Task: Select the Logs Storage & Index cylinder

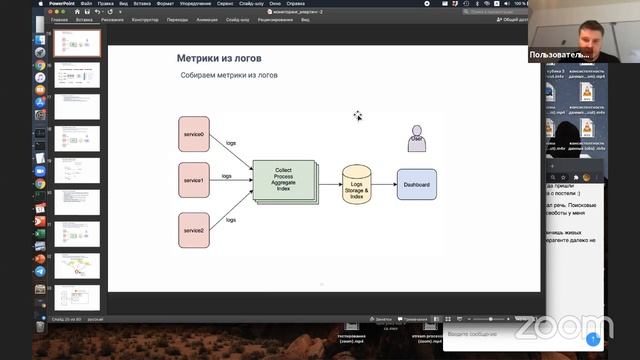Action: click(356, 184)
